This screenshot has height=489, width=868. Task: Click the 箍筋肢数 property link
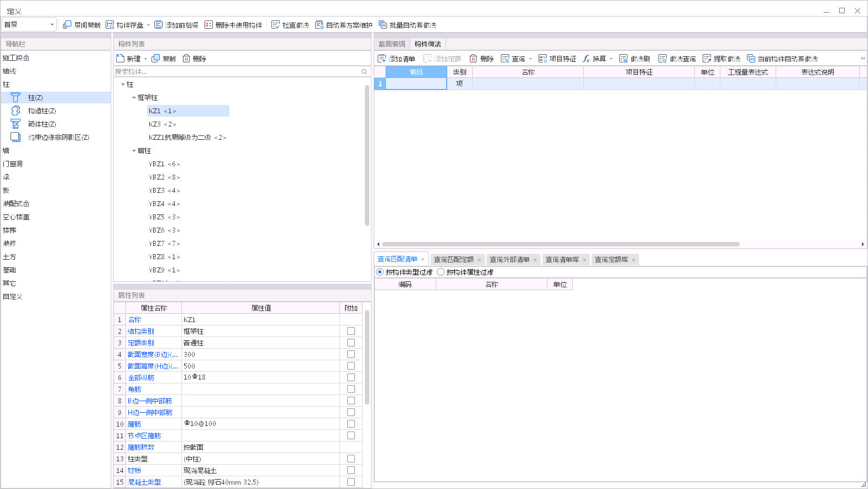point(141,447)
